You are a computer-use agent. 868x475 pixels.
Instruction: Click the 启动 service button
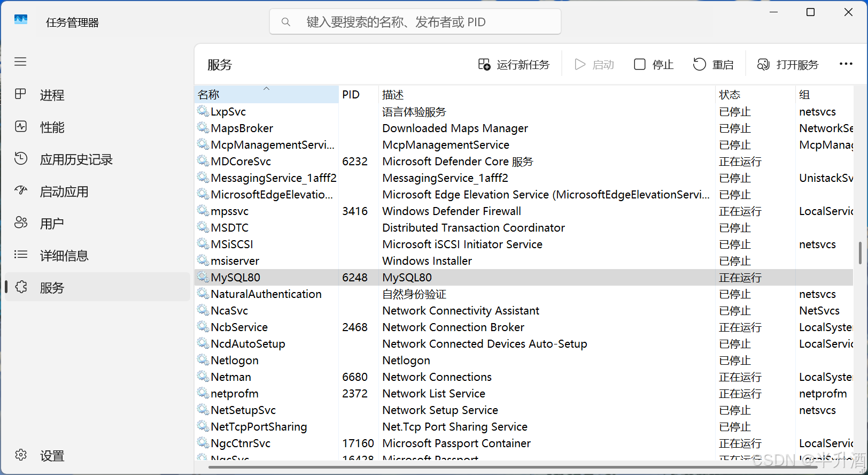pyautogui.click(x=594, y=65)
